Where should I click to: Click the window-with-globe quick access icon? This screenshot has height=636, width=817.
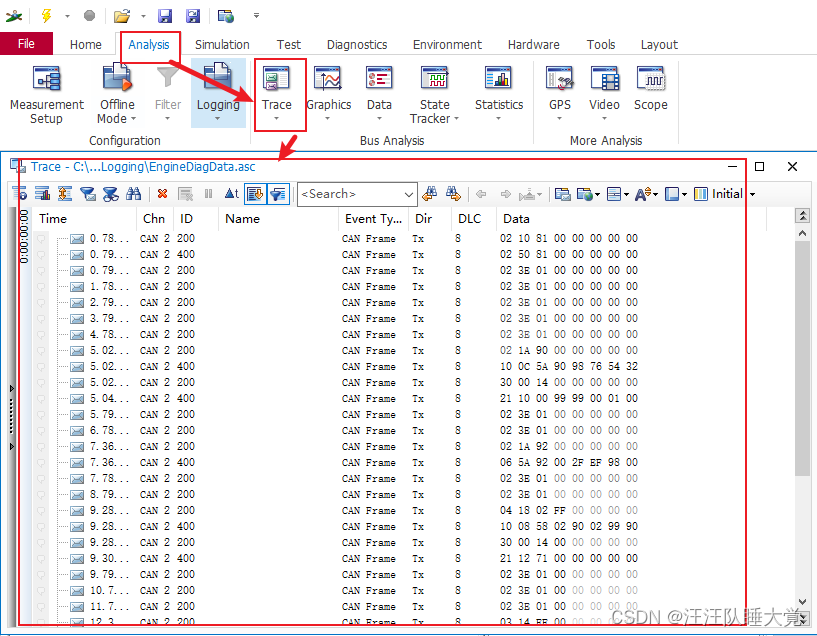pyautogui.click(x=226, y=16)
